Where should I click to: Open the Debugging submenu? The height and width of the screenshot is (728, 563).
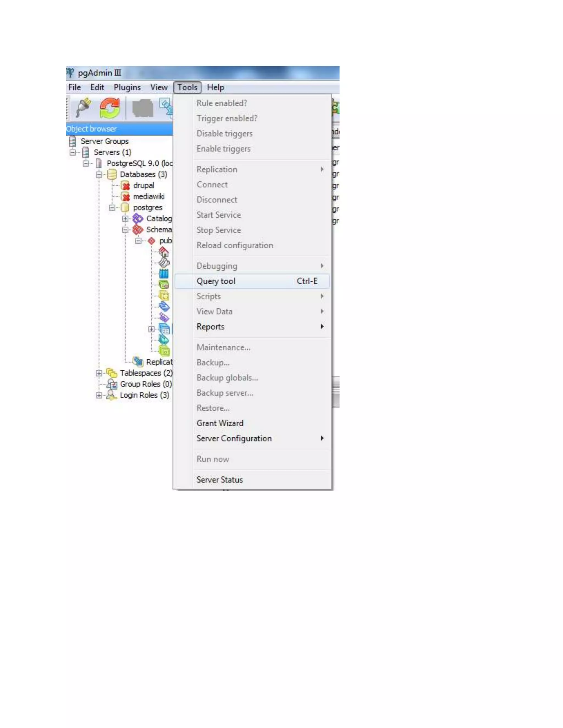tap(252, 266)
